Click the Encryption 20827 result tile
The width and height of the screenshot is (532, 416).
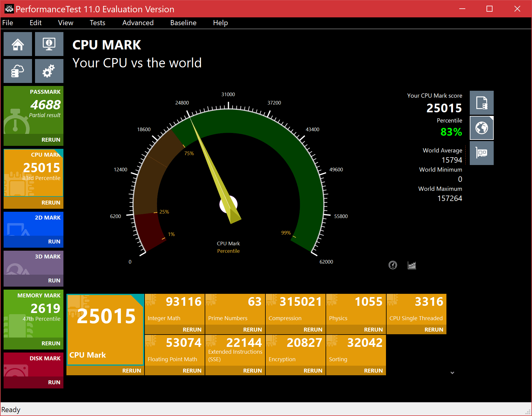coord(296,350)
